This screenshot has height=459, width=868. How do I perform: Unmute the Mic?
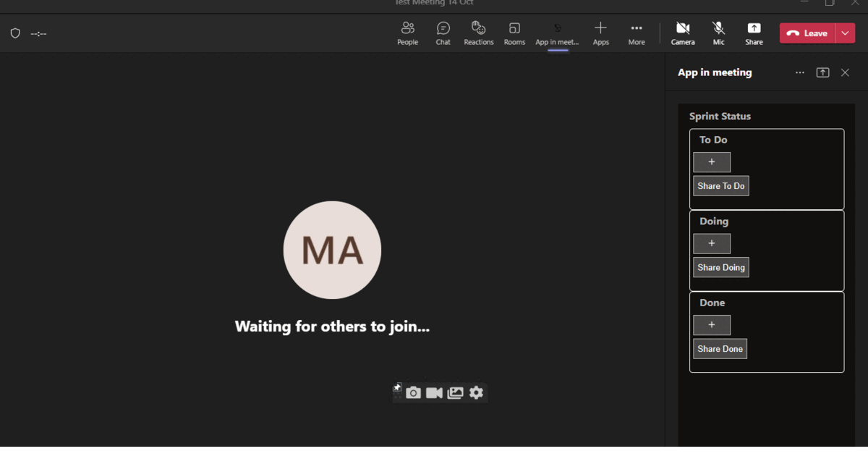pyautogui.click(x=718, y=33)
